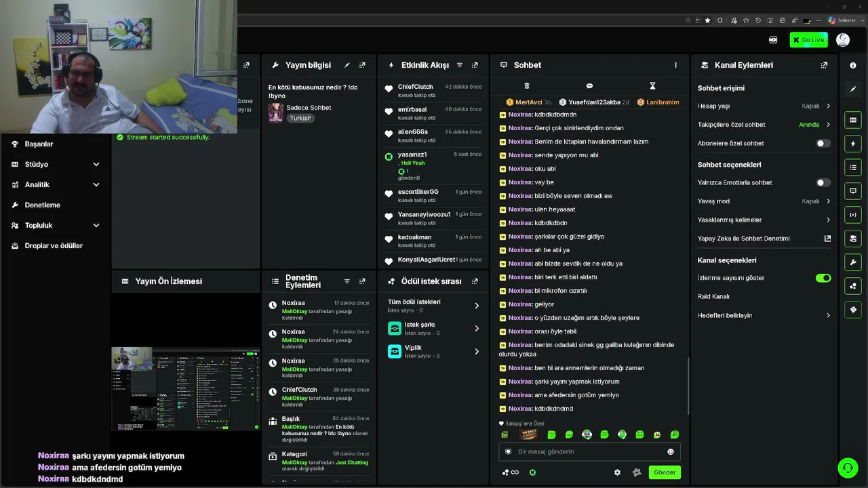The height and width of the screenshot is (488, 868).
Task: Toggle Abonelere özel sohbet switch
Action: 823,144
